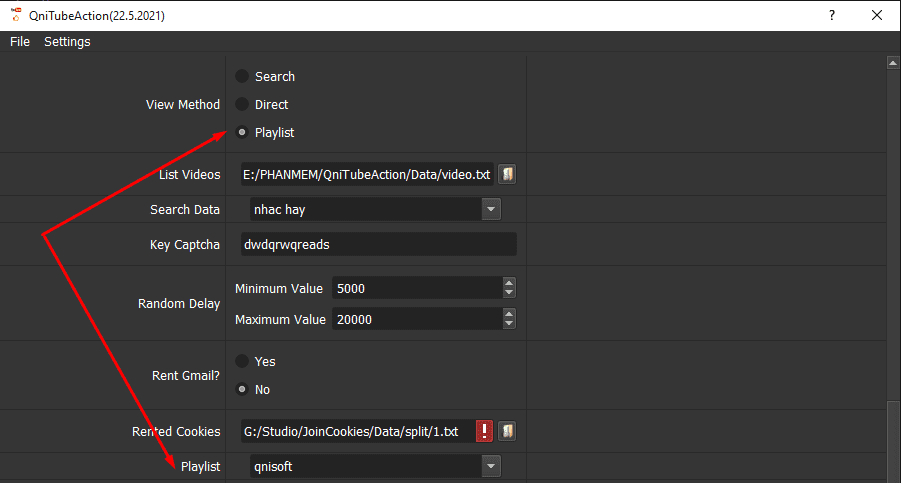Decrease Maximum Value with down arrow
The height and width of the screenshot is (483, 901).
[x=509, y=324]
